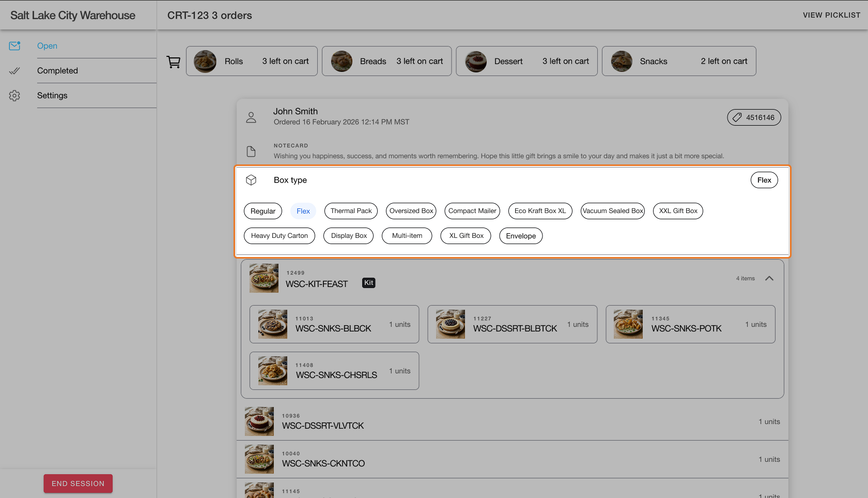Click the WSC-SNKS-CKNTCO row text
This screenshot has width=868, height=498.
(323, 463)
